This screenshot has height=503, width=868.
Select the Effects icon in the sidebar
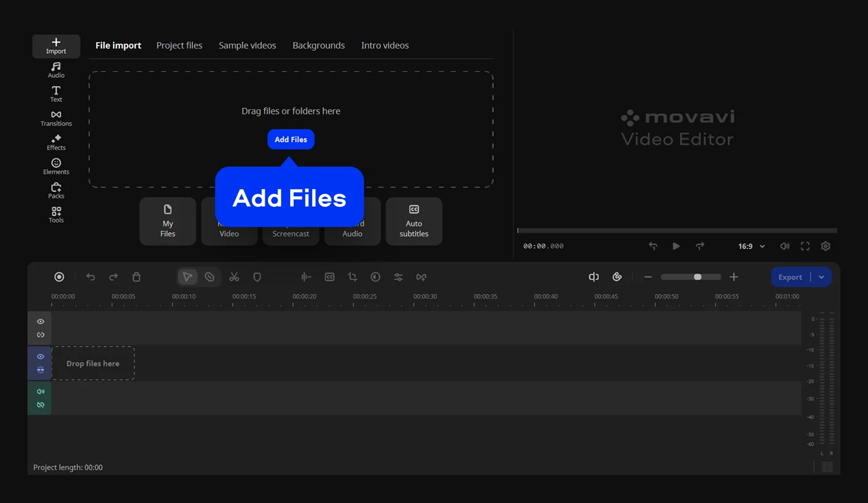click(x=56, y=142)
